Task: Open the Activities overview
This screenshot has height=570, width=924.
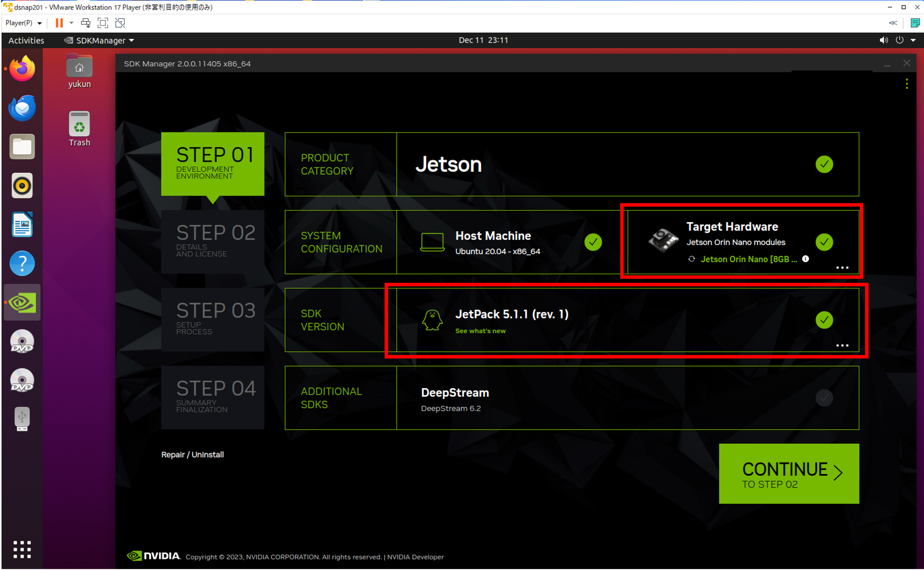Action: [26, 40]
